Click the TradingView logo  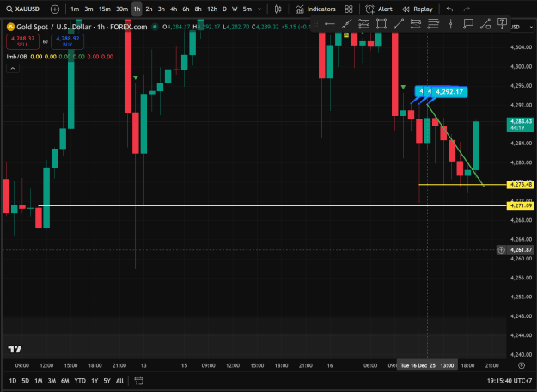click(x=15, y=349)
